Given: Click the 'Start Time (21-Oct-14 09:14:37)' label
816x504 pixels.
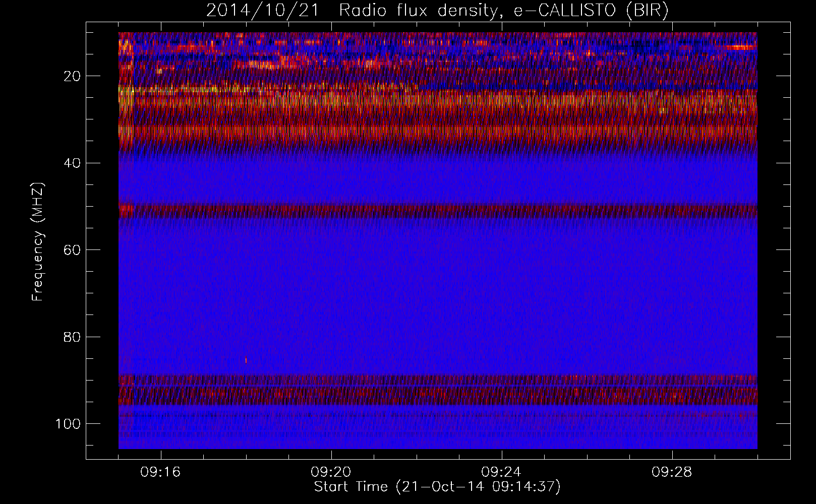Looking at the screenshot, I should click(437, 487).
